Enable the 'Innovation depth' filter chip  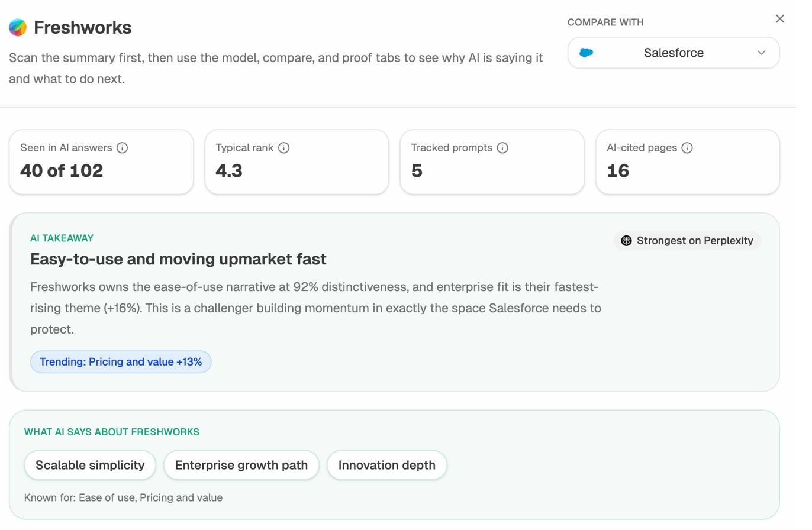click(x=386, y=465)
